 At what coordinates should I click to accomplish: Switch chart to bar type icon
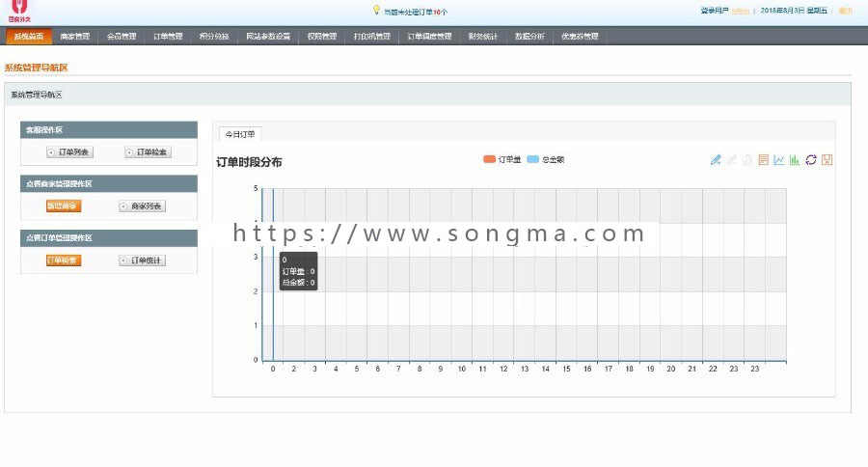(x=795, y=160)
